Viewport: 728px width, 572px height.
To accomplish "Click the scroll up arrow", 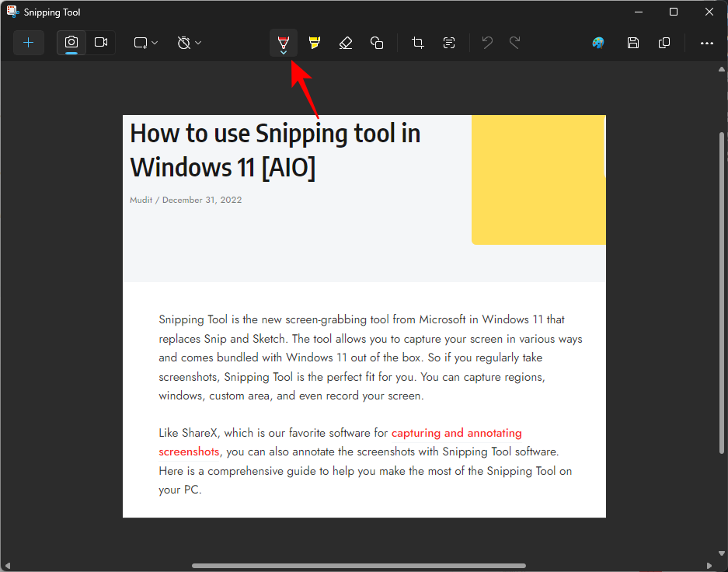I will click(722, 69).
